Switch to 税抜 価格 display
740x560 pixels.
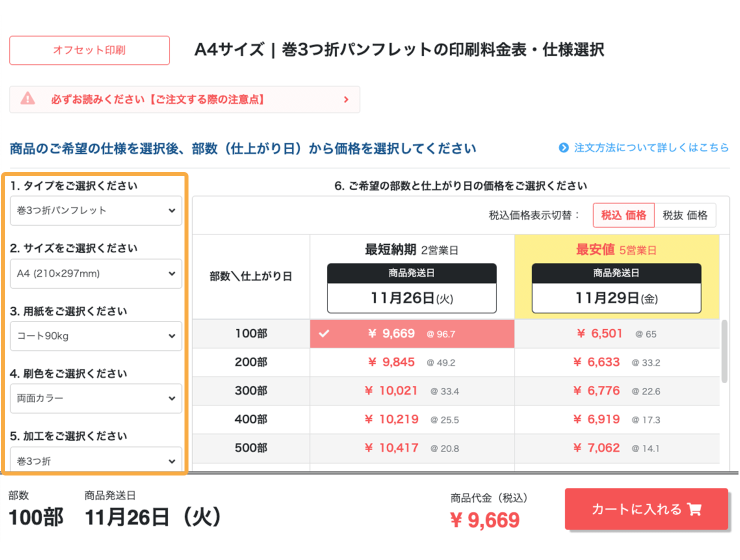coord(685,215)
